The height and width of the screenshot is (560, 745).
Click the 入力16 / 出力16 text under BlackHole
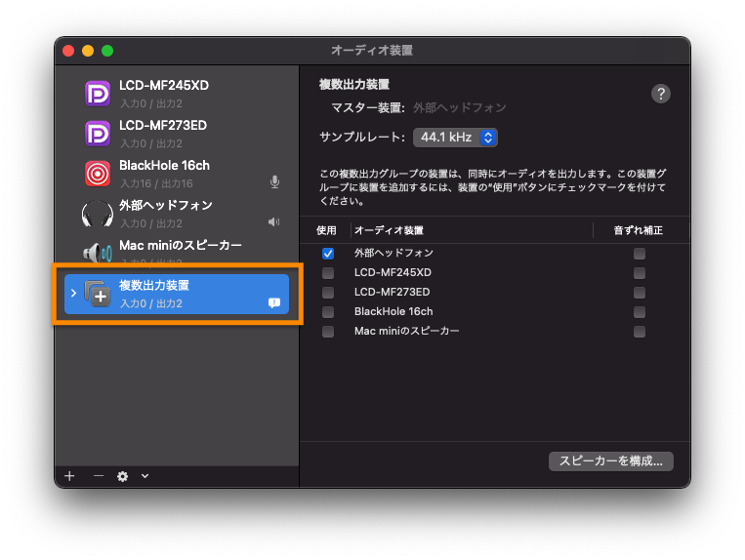click(156, 183)
